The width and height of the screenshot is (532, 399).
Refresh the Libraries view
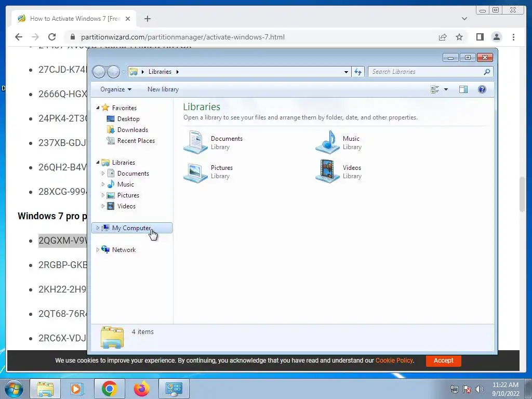point(358,72)
